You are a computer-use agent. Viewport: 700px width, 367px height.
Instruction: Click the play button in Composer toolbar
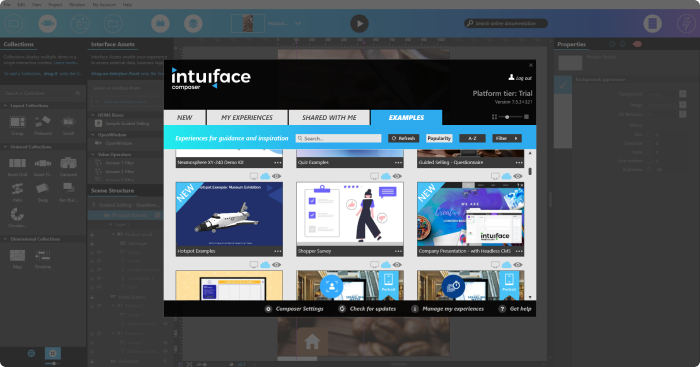tap(359, 23)
